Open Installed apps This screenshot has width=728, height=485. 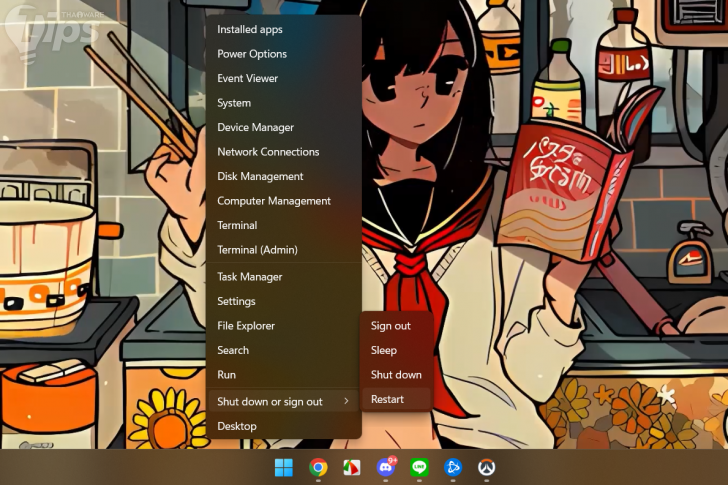[284, 29]
